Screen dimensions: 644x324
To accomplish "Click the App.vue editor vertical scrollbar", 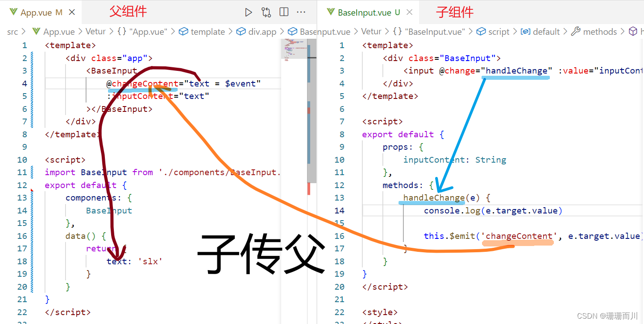I will click(x=312, y=111).
